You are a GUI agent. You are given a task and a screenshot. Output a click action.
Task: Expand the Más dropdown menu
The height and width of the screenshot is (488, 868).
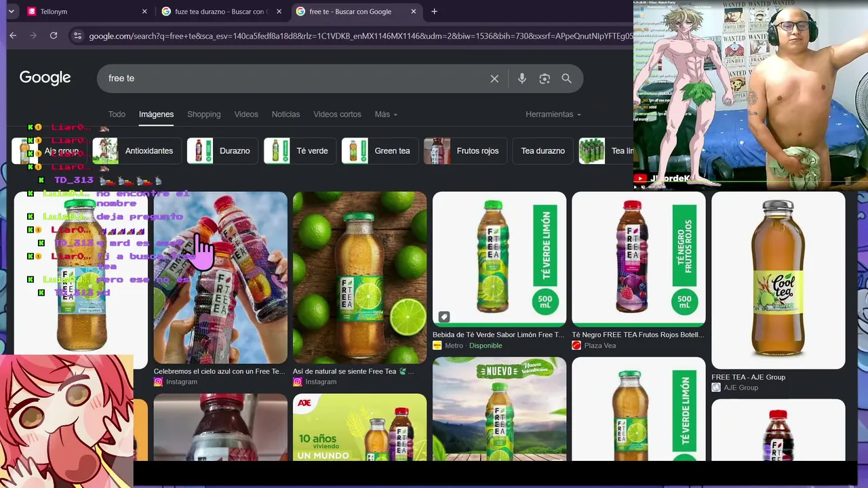[386, 115]
